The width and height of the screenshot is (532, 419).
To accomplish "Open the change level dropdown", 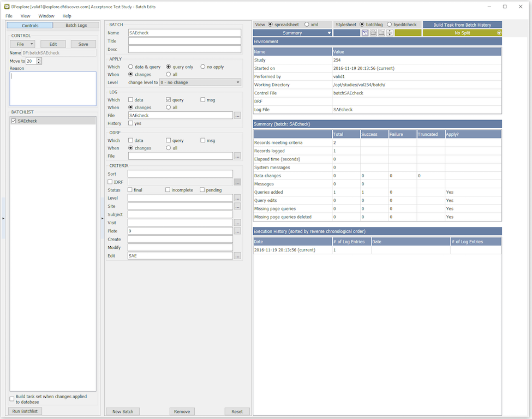I will [200, 82].
